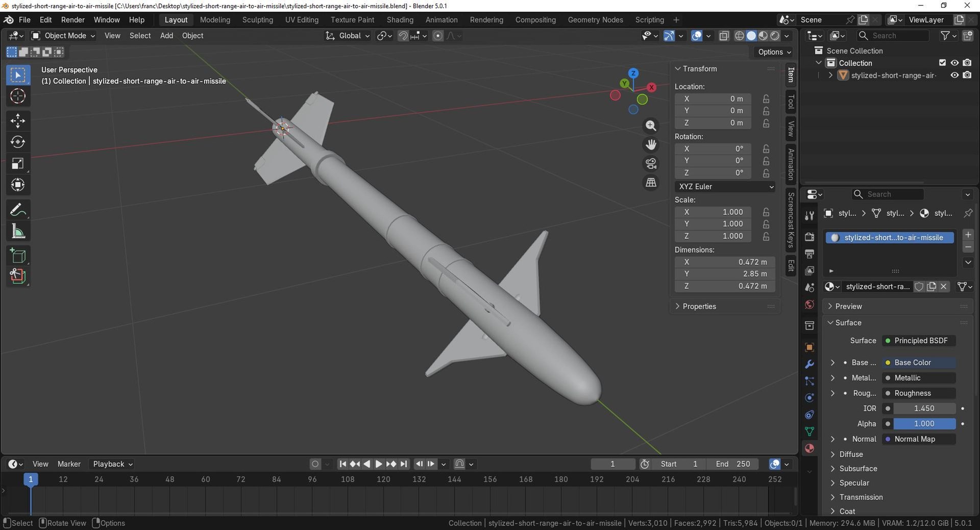Select the Move tool
The height and width of the screenshot is (530, 980).
click(18, 121)
